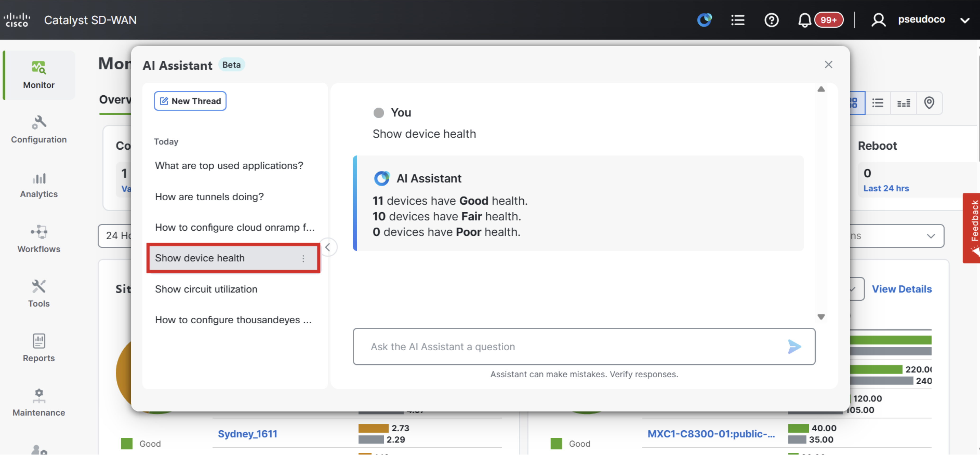Open the help question mark icon
Viewport: 980px width, 455px height.
click(771, 20)
